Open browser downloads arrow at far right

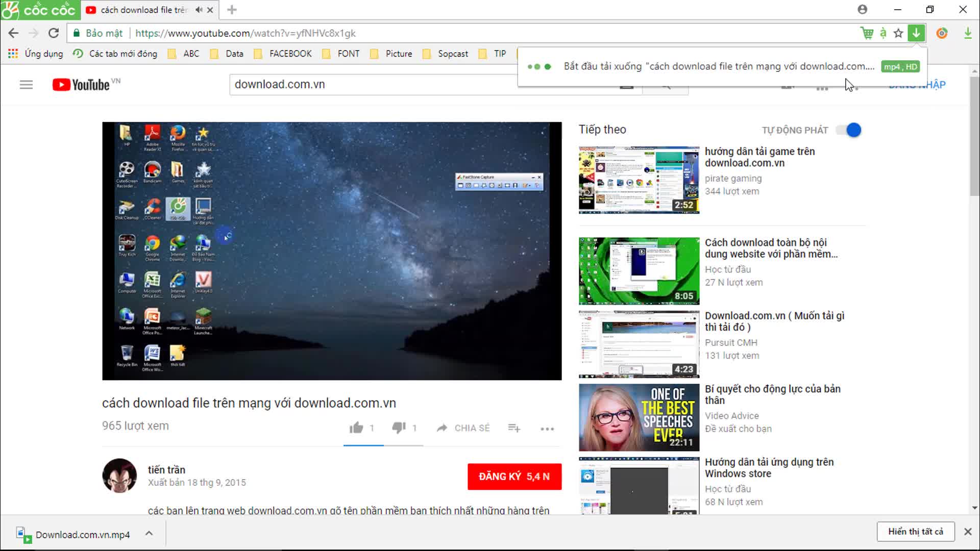coord(968,33)
